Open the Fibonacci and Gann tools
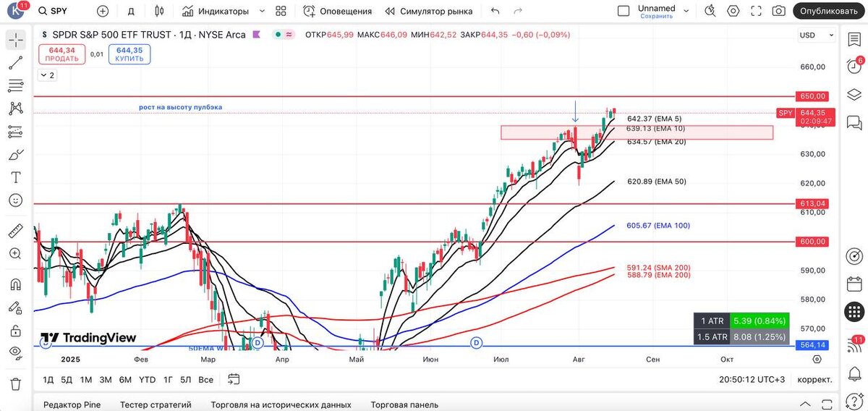Image resolution: width=868 pixels, height=411 pixels. point(16,85)
